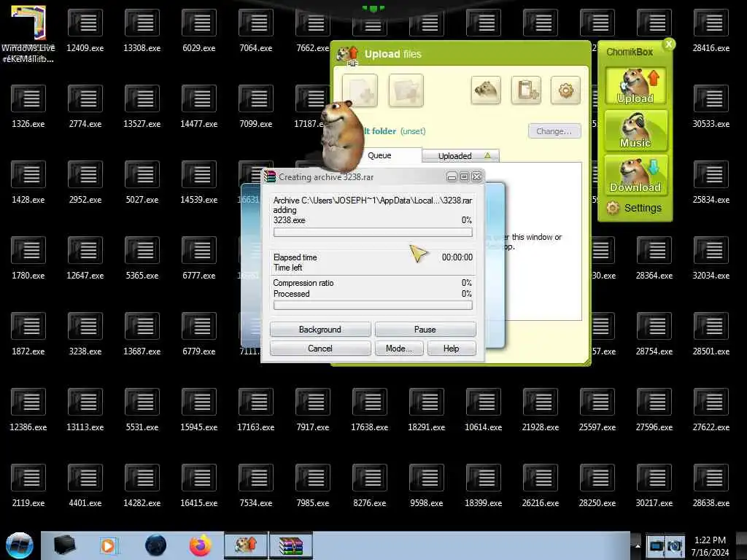Switch to the Uploaded tab
This screenshot has width=747, height=560.
[x=461, y=156]
